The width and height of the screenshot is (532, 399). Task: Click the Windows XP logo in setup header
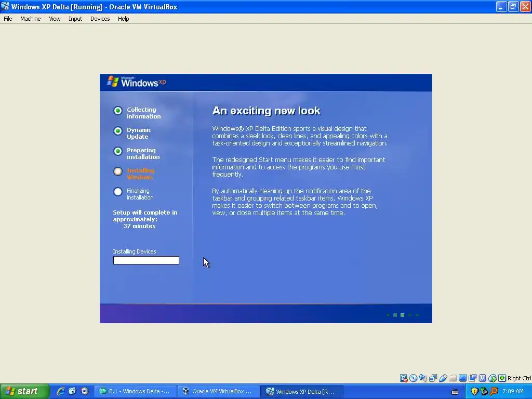click(137, 82)
